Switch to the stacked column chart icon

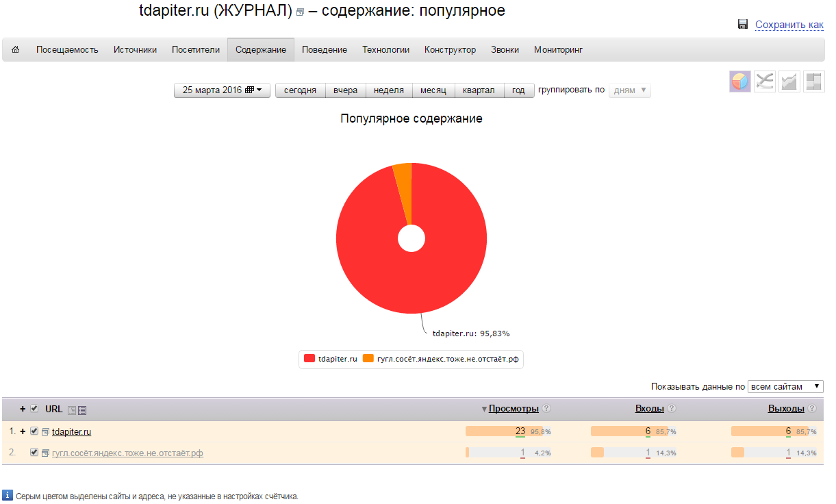[x=813, y=81]
